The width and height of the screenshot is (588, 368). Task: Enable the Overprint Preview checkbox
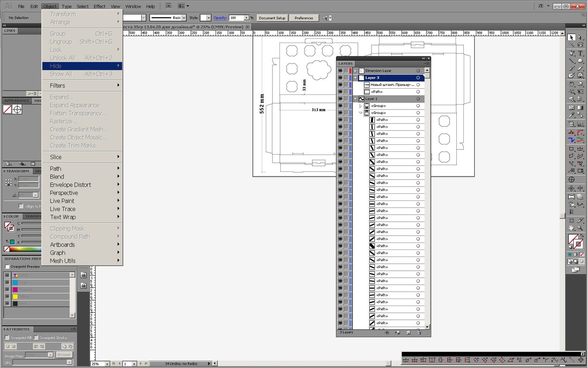point(7,267)
